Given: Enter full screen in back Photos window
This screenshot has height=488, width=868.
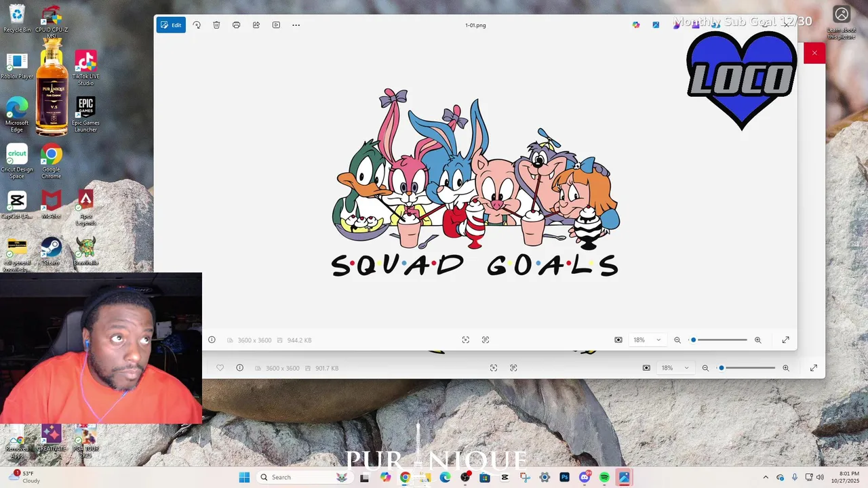Looking at the screenshot, I should click(814, 368).
